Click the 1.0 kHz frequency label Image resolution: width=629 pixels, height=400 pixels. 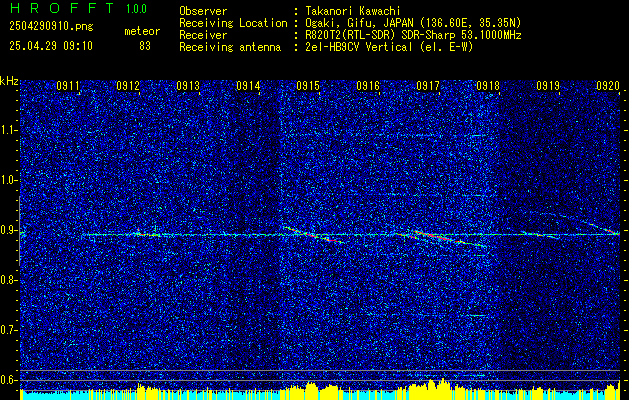pyautogui.click(x=7, y=181)
